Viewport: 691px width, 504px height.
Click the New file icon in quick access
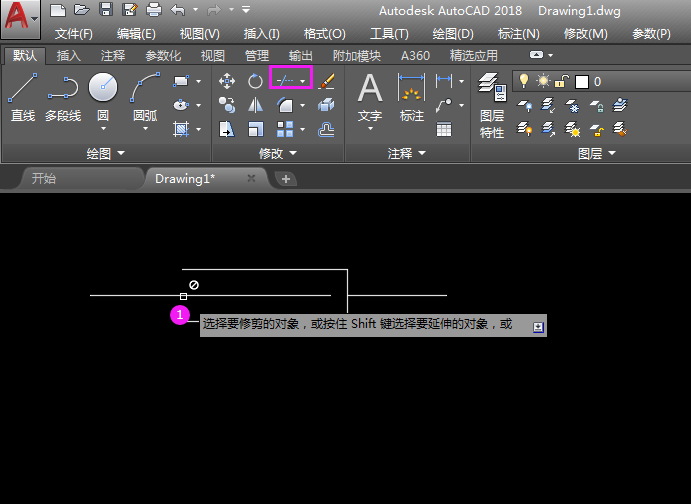tap(58, 10)
